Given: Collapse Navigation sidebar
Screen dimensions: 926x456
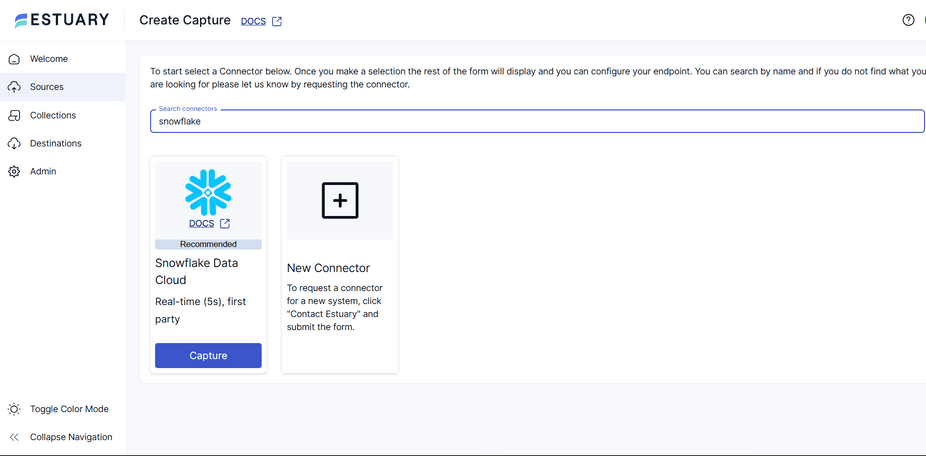Looking at the screenshot, I should point(70,437).
